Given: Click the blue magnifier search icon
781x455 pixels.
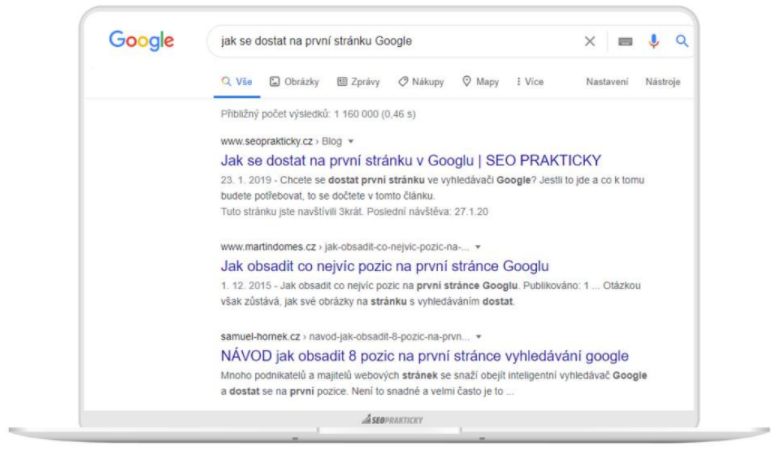Looking at the screenshot, I should click(682, 41).
